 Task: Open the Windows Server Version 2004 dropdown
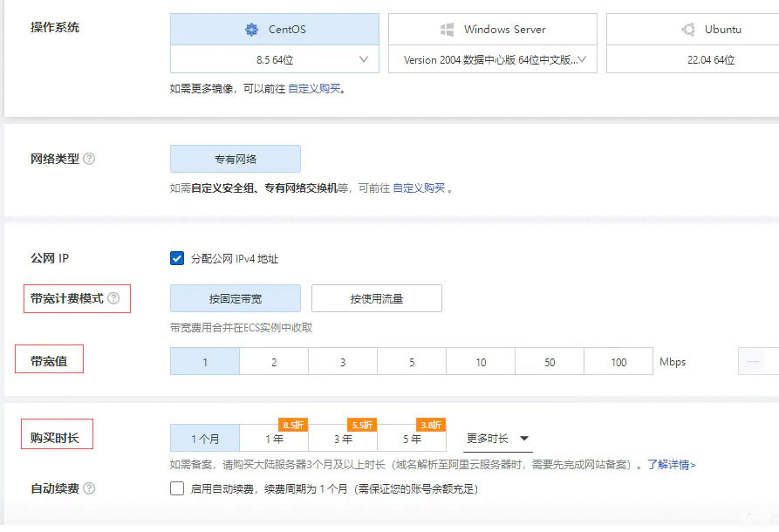pos(492,59)
